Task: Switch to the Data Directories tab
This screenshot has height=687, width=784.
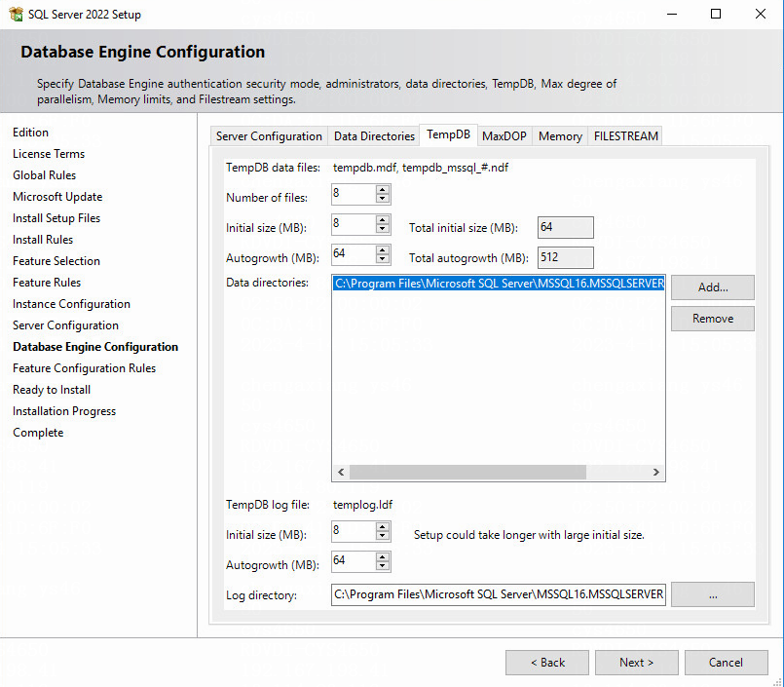Action: 374,136
